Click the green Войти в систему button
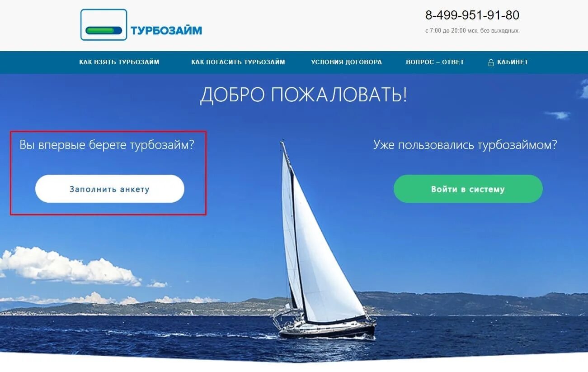 pos(468,189)
